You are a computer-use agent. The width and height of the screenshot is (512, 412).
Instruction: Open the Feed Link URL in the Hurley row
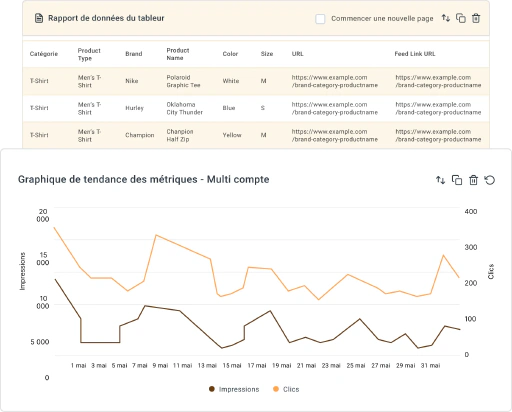[438, 108]
